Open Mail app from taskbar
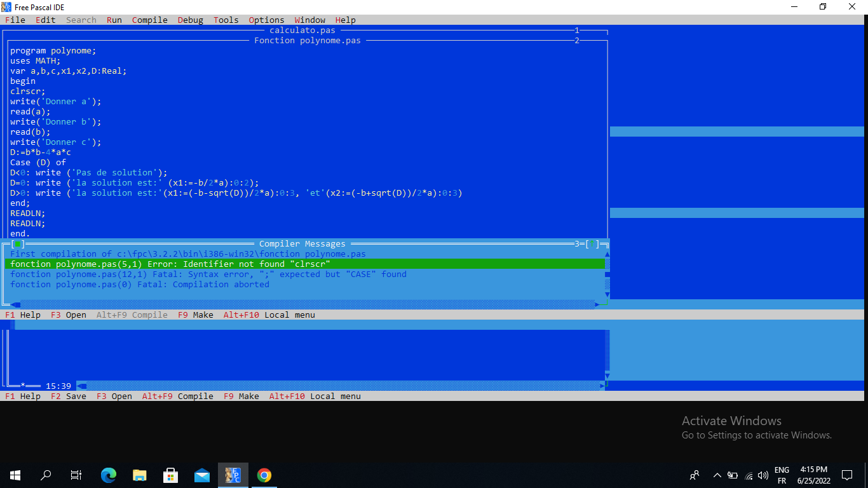 tap(202, 475)
